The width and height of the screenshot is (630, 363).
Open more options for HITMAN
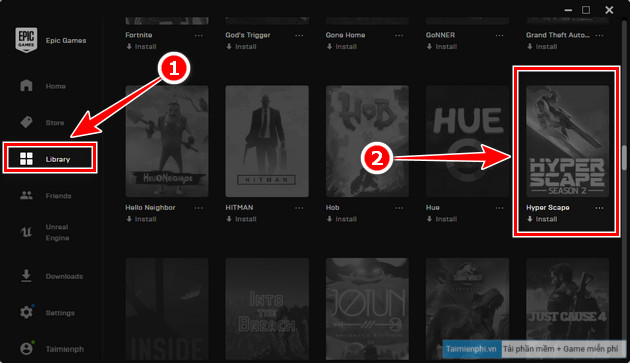coord(299,208)
